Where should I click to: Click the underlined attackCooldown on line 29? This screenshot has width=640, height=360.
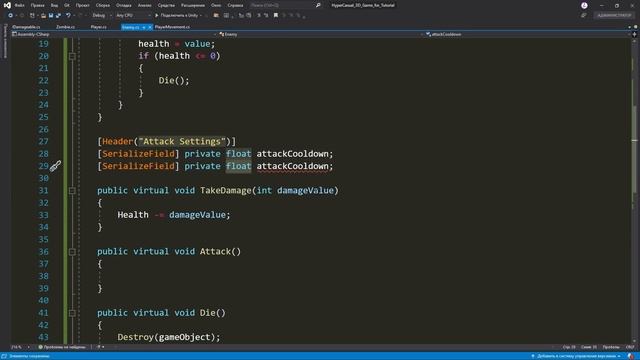coord(292,166)
